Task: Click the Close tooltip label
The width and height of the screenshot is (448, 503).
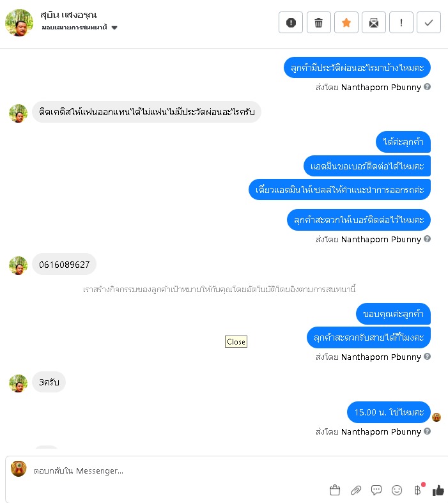Action: coord(236,342)
